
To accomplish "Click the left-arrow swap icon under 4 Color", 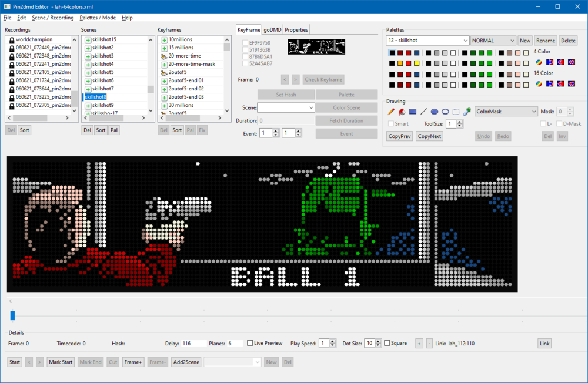I will click(x=560, y=62).
